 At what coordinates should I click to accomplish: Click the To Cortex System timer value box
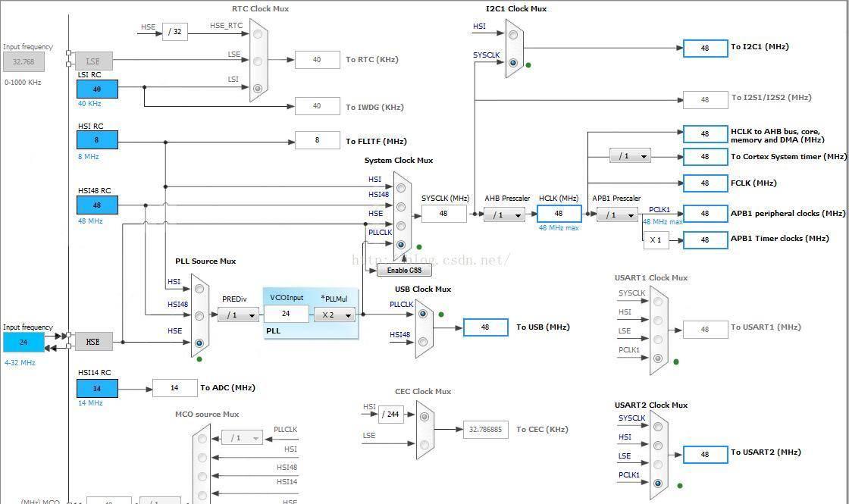(x=705, y=157)
